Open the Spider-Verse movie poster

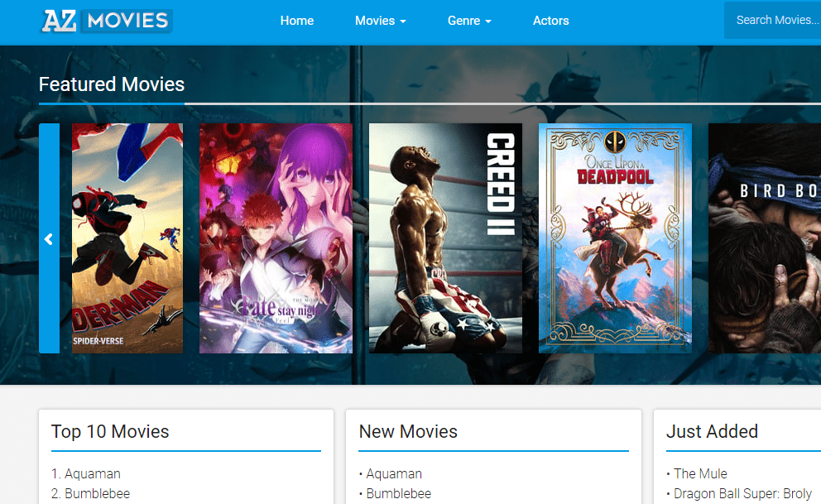pyautogui.click(x=127, y=238)
